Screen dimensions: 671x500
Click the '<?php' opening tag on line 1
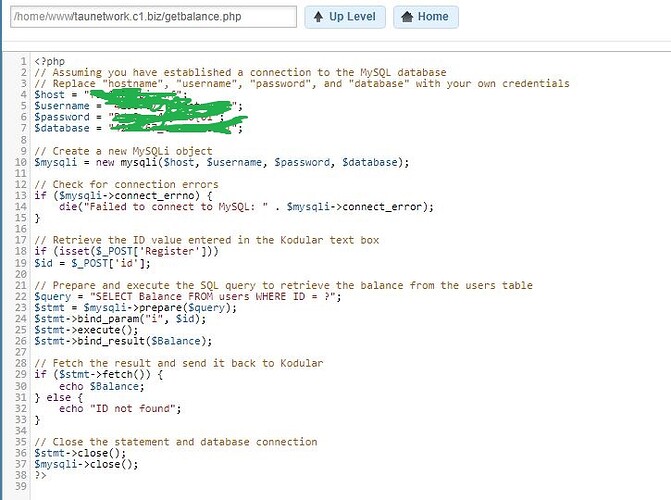[50, 61]
